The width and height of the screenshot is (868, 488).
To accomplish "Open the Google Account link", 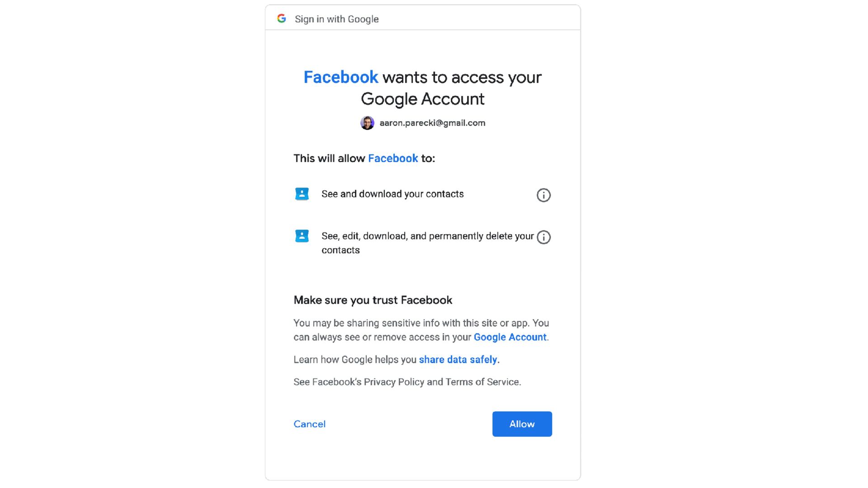I will (510, 337).
